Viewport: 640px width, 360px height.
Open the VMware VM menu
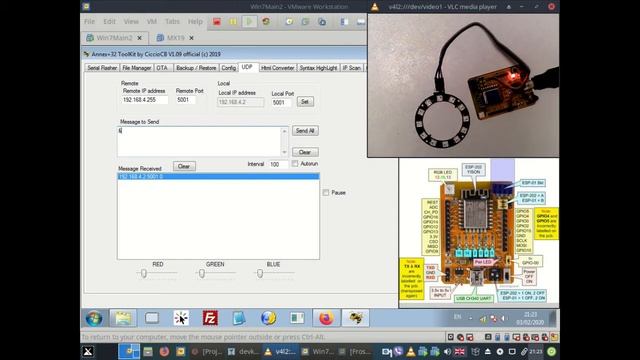pyautogui.click(x=151, y=22)
